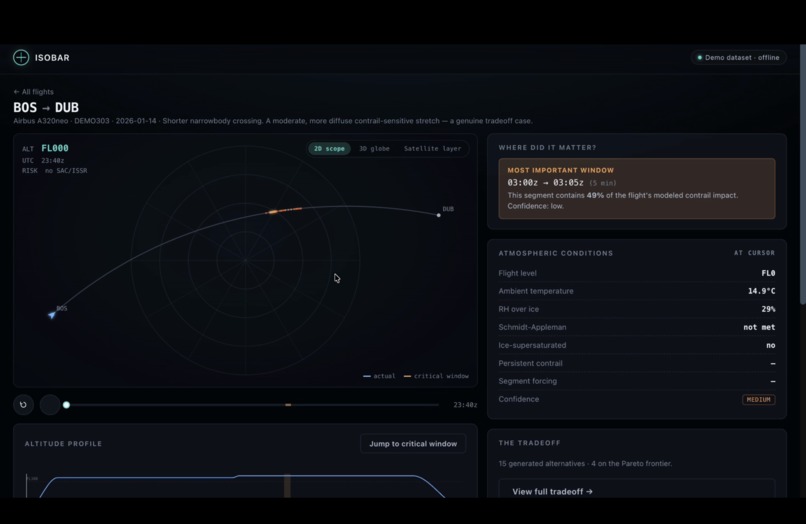Click the RH over ice value 29%
Screen dimensions: 806x524
tap(768, 309)
